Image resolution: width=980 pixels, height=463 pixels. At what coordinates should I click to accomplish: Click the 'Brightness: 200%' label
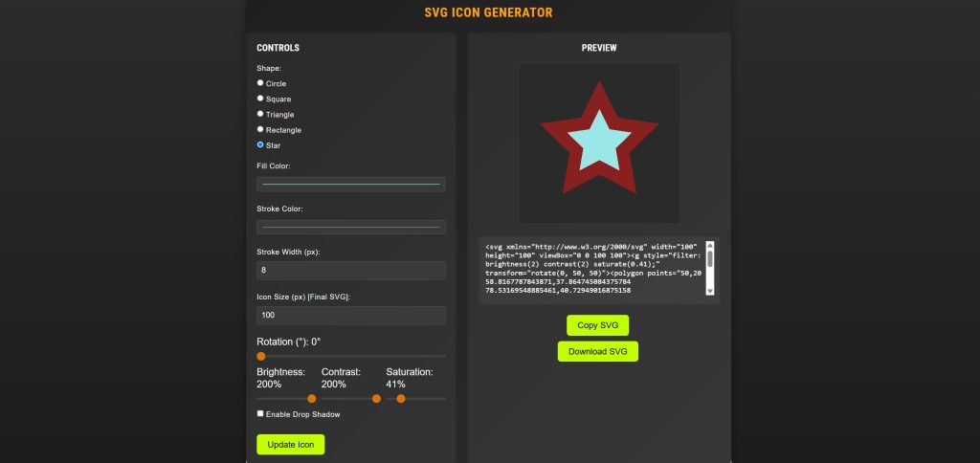(281, 378)
